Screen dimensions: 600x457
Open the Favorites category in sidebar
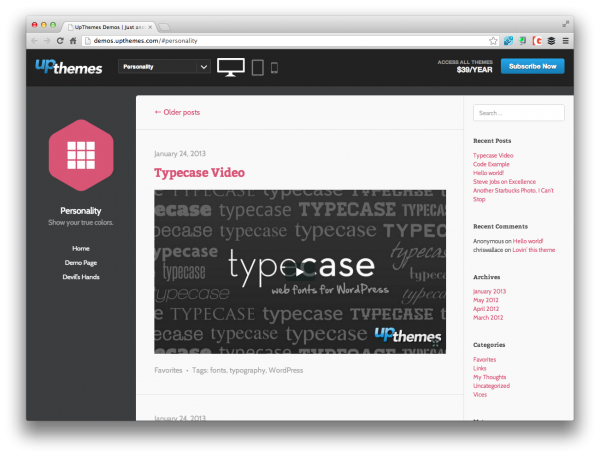click(x=484, y=359)
